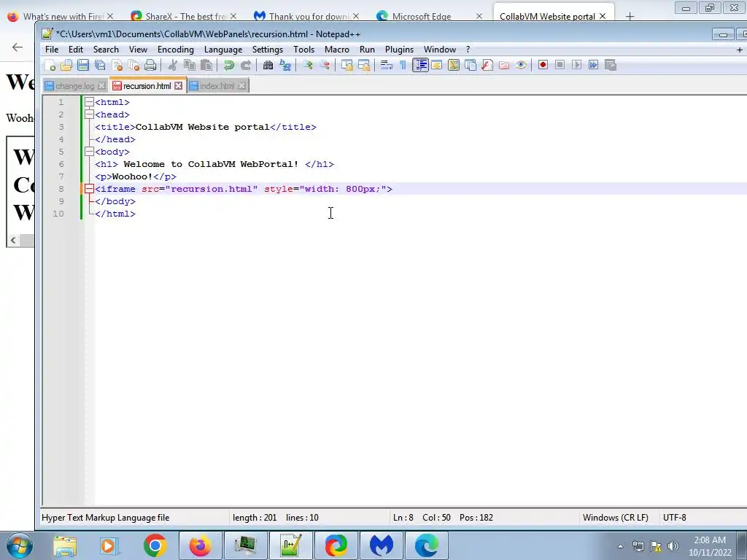
Task: Toggle Show All Characters pilcrow icon
Action: click(x=403, y=65)
